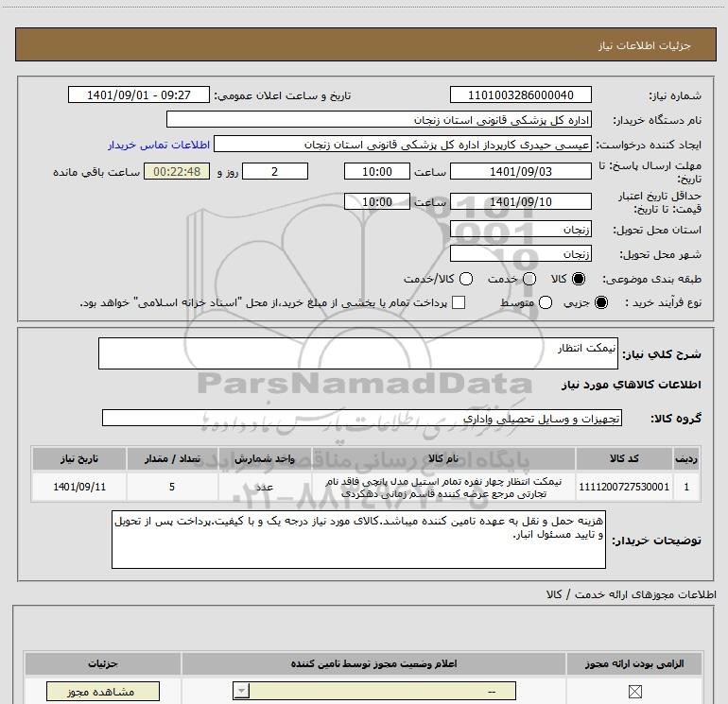
Task: Click the اعلام وضعیت مجوز column header
Action: click(x=373, y=663)
